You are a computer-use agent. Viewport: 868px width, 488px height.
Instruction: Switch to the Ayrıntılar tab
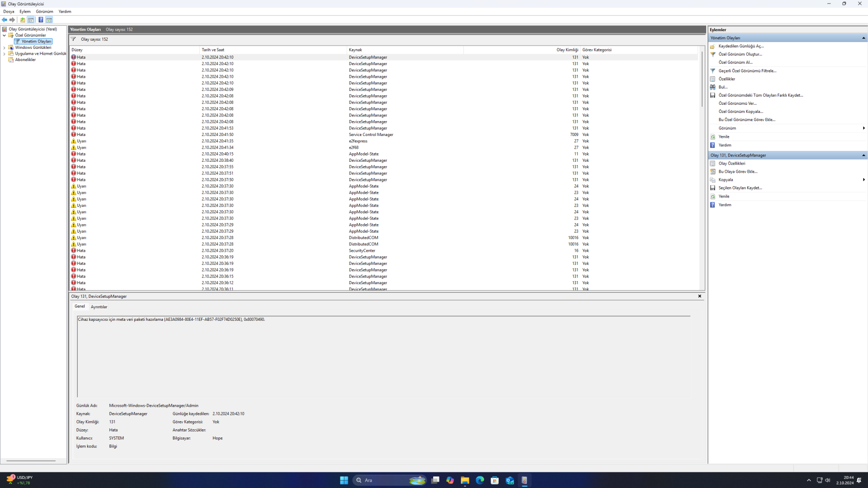point(99,307)
